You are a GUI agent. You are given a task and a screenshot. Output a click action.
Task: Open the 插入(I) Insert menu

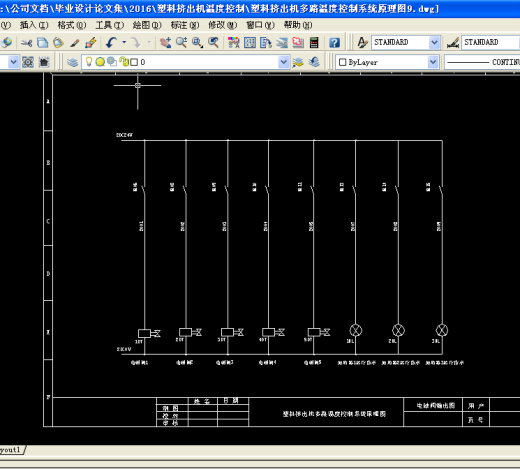34,25
